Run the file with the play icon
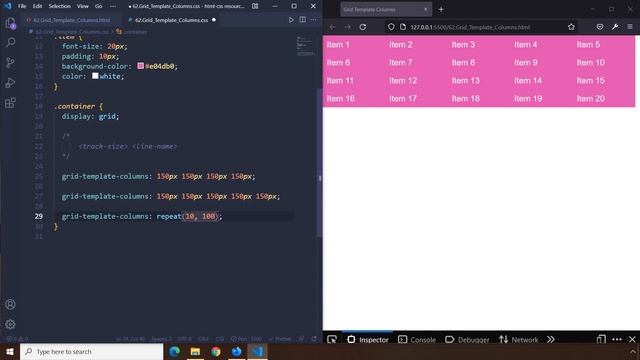 pos(291,20)
